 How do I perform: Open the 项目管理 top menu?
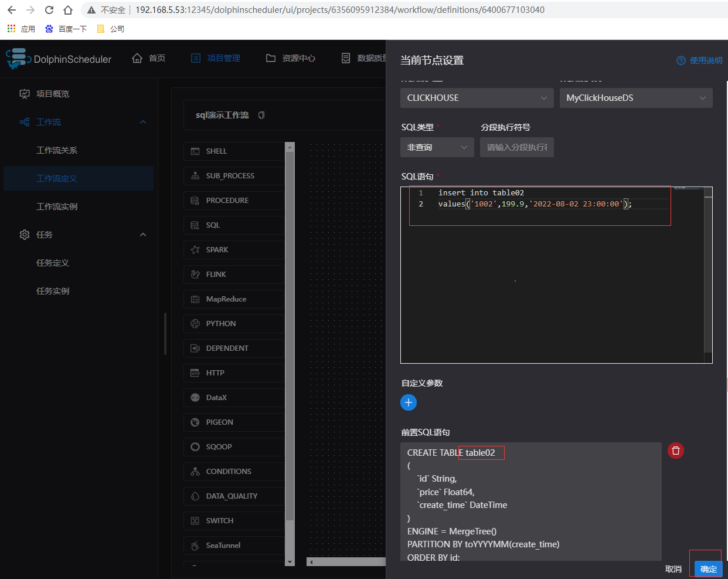(x=216, y=58)
